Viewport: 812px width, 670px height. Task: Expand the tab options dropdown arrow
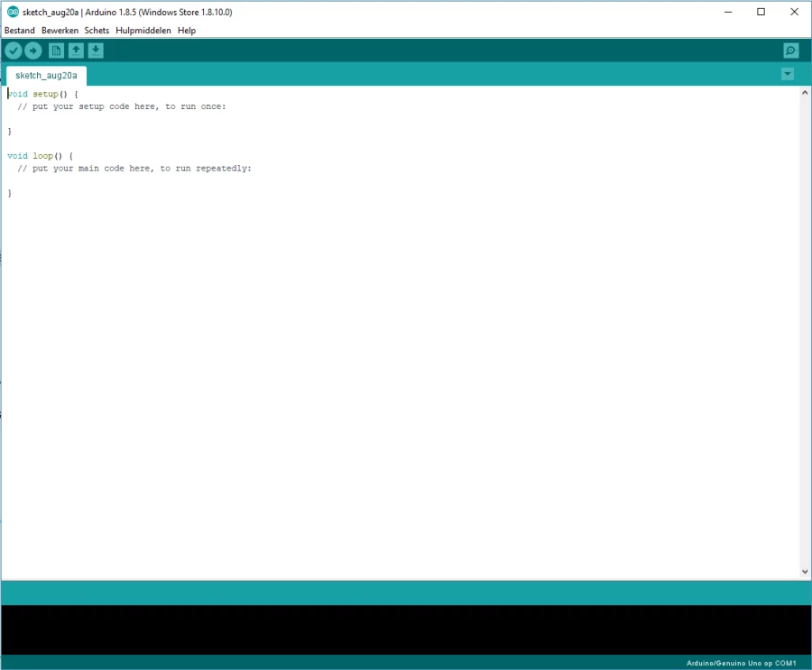click(788, 74)
